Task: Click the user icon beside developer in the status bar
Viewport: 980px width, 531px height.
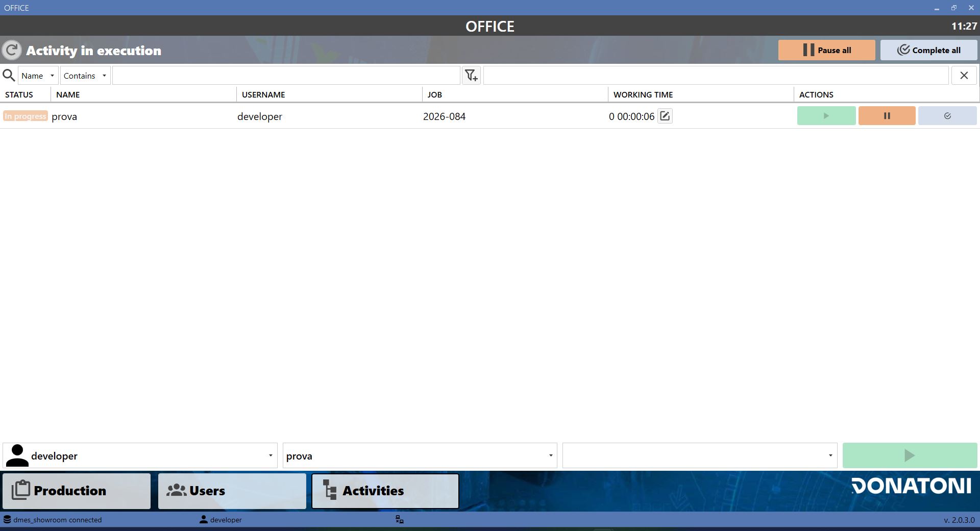Action: 204,520
